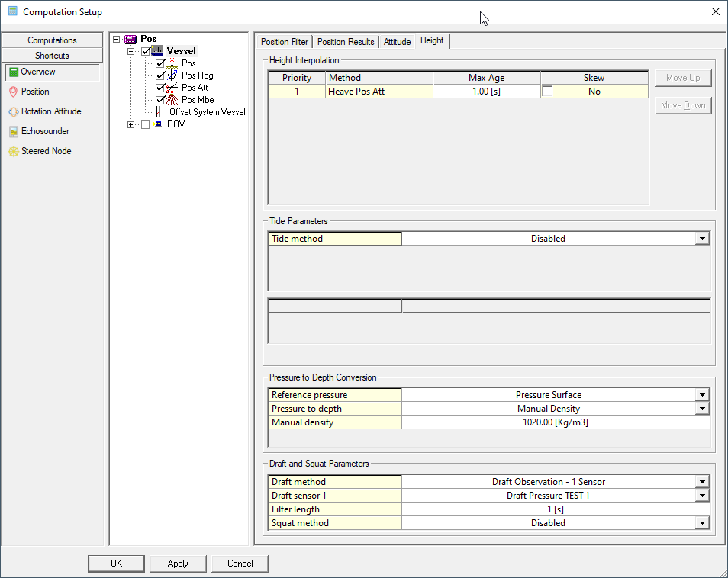Click the Overview shortcut icon
728x578 pixels.
coord(14,72)
